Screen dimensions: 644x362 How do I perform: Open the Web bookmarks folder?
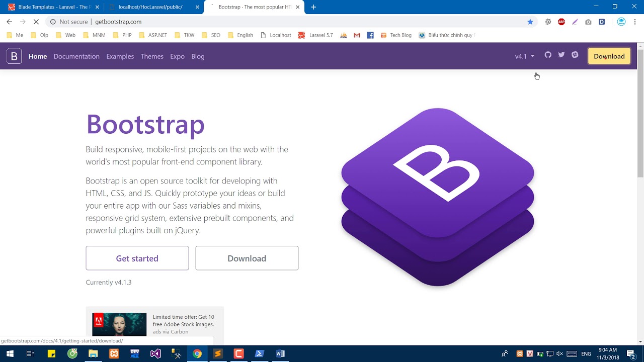(x=65, y=35)
